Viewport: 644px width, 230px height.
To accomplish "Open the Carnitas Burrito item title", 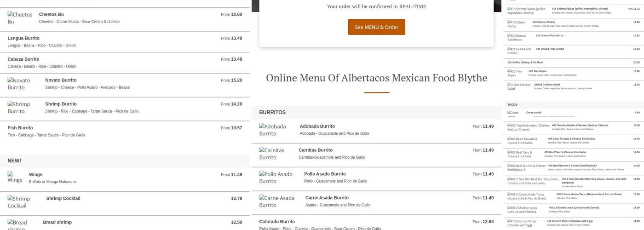I will pyautogui.click(x=315, y=150).
